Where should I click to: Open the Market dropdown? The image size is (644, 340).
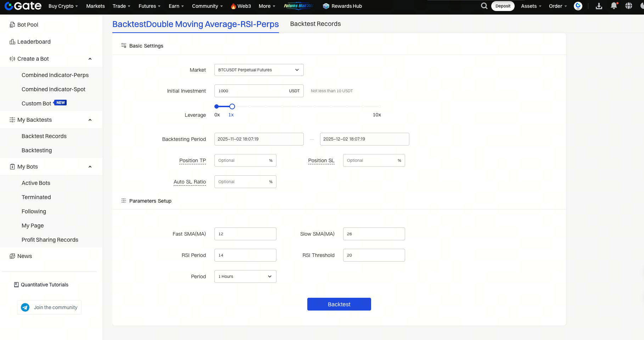(x=259, y=70)
